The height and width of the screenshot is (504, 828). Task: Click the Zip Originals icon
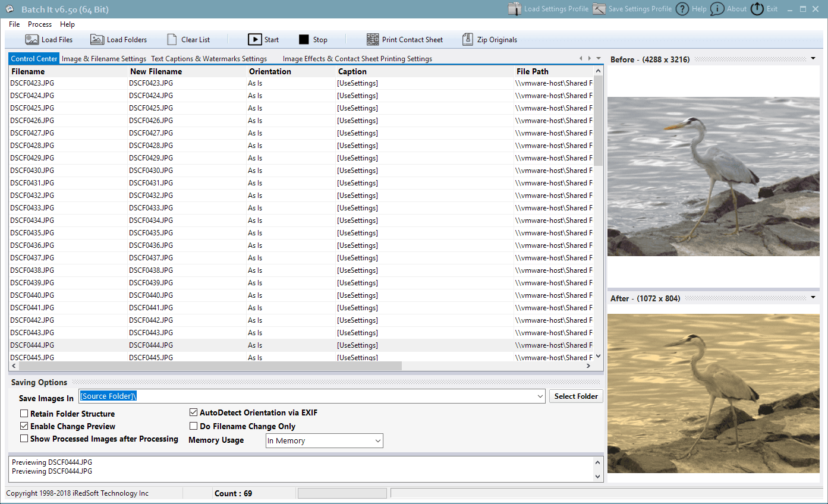(x=468, y=40)
